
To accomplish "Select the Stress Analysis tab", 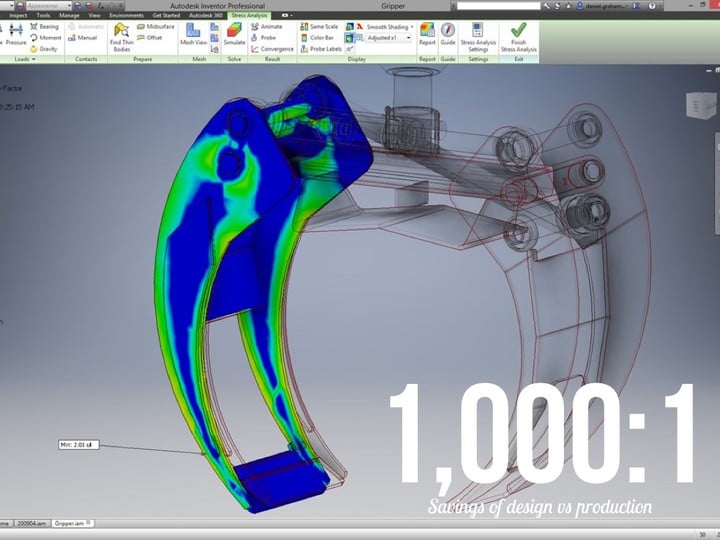I will tap(249, 15).
